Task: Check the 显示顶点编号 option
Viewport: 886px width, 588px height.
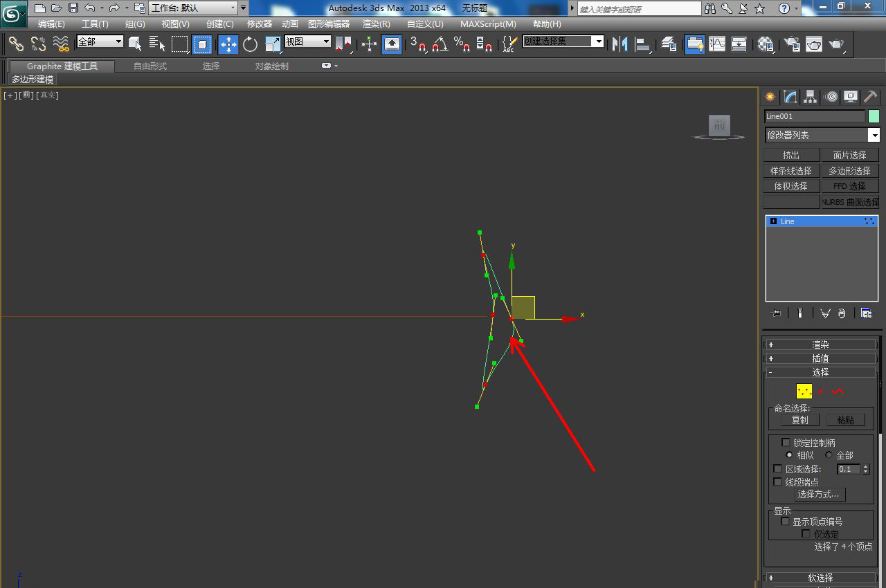Action: click(786, 522)
